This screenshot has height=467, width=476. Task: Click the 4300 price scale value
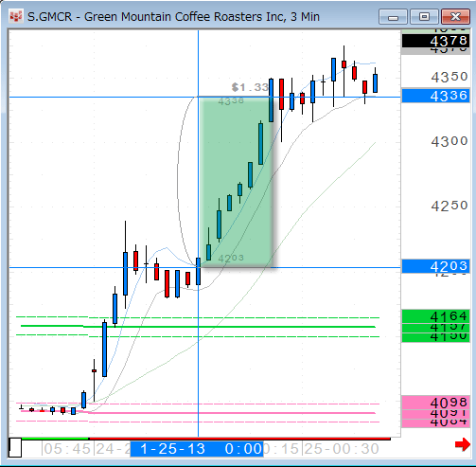click(450, 141)
